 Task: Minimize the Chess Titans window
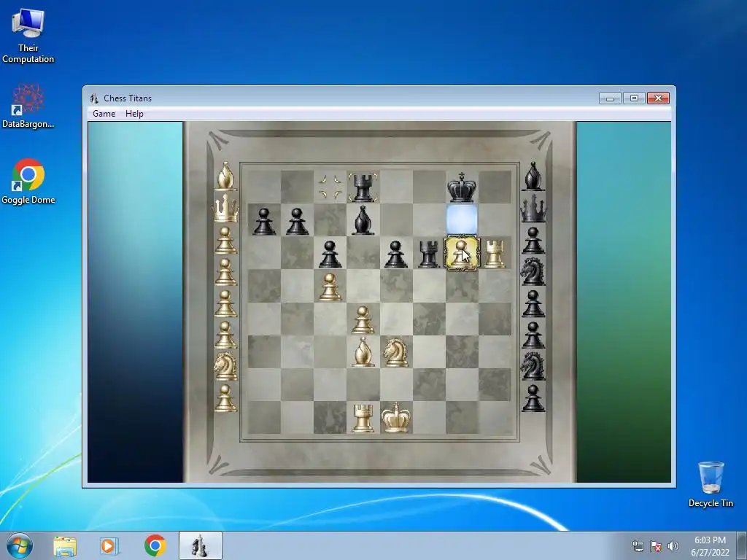610,98
